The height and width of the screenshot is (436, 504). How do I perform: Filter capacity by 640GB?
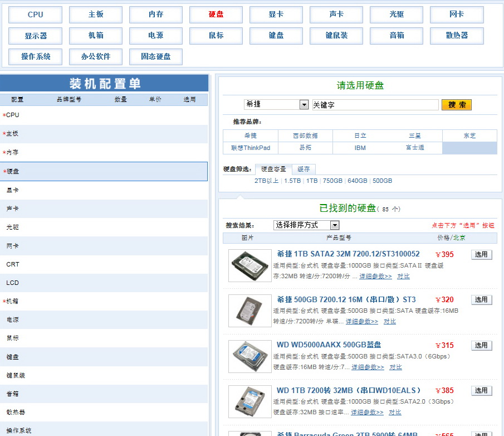[358, 181]
